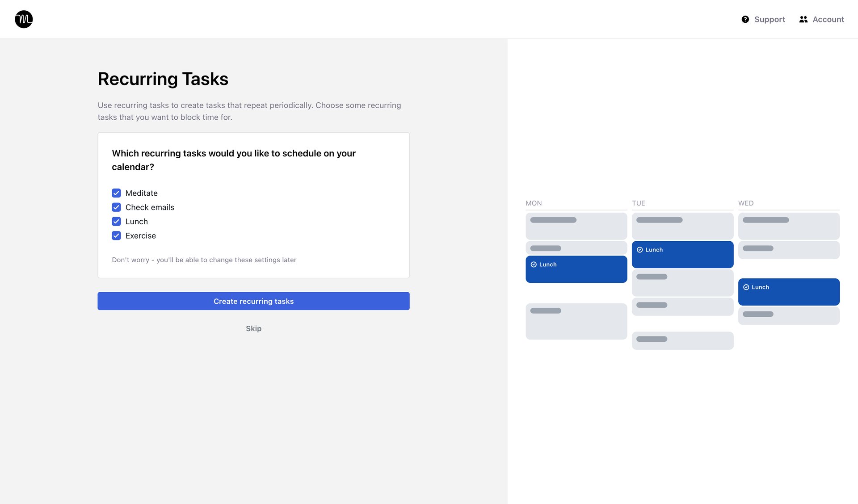The width and height of the screenshot is (858, 504).
Task: Uncheck the Check emails checkbox
Action: tap(116, 207)
